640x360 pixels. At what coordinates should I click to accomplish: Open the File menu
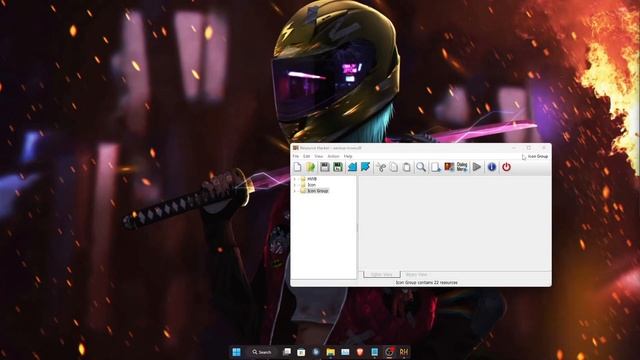tap(296, 156)
